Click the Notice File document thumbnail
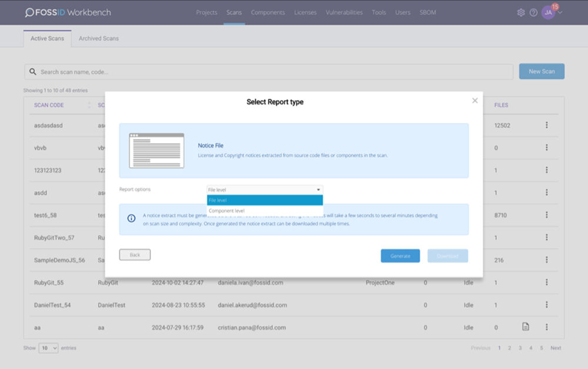The width and height of the screenshot is (588, 369). [156, 151]
